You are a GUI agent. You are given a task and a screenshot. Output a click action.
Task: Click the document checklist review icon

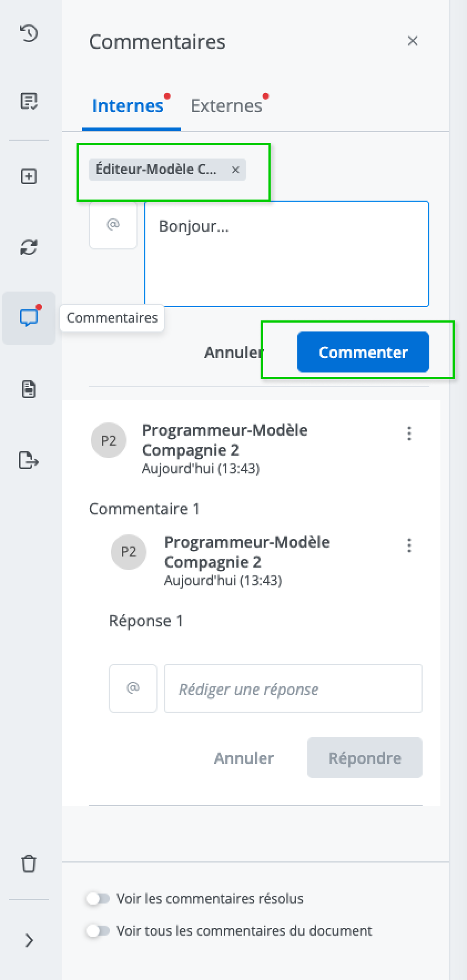(29, 101)
